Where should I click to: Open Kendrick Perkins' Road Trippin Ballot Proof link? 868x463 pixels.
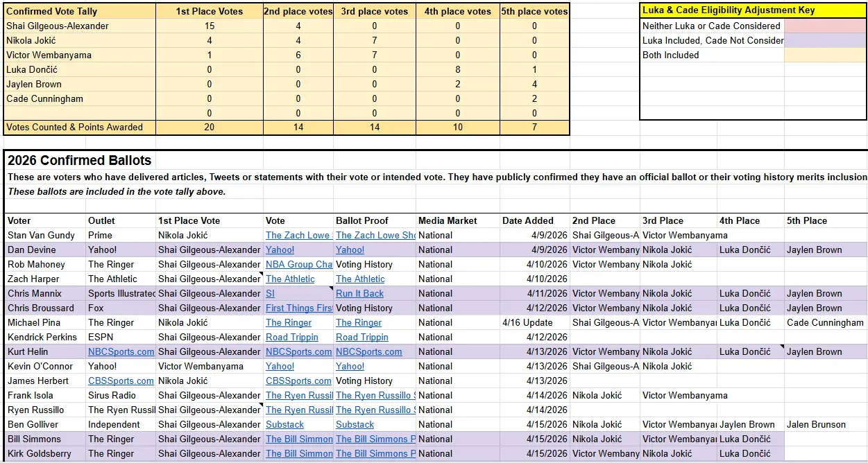[x=362, y=337]
